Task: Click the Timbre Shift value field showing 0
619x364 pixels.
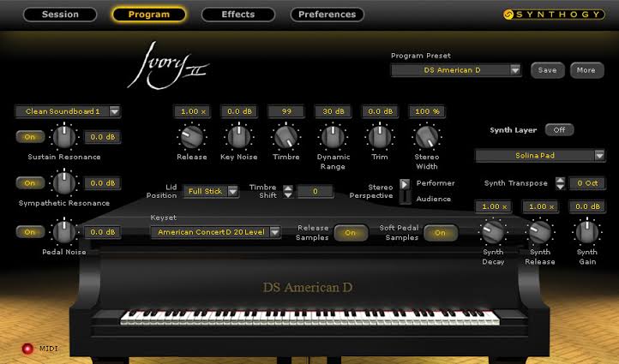Action: pos(315,191)
